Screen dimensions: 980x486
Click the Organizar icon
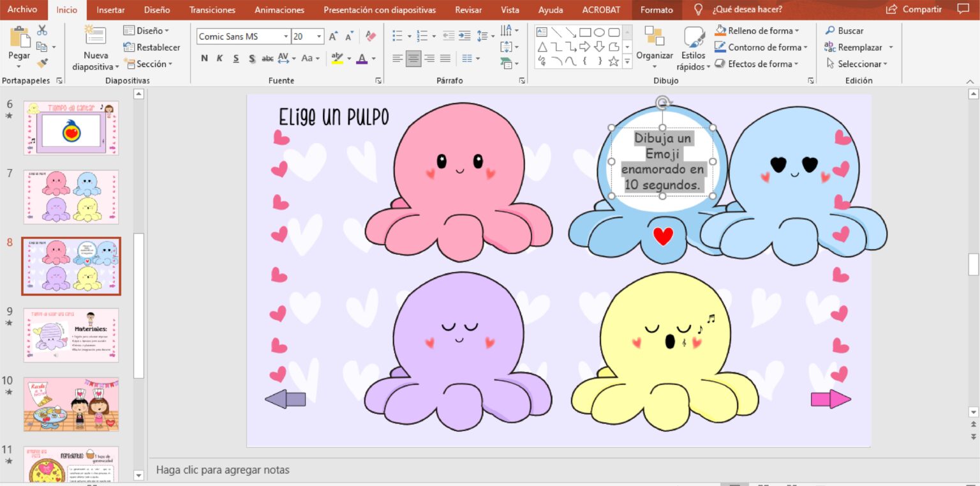(x=654, y=36)
